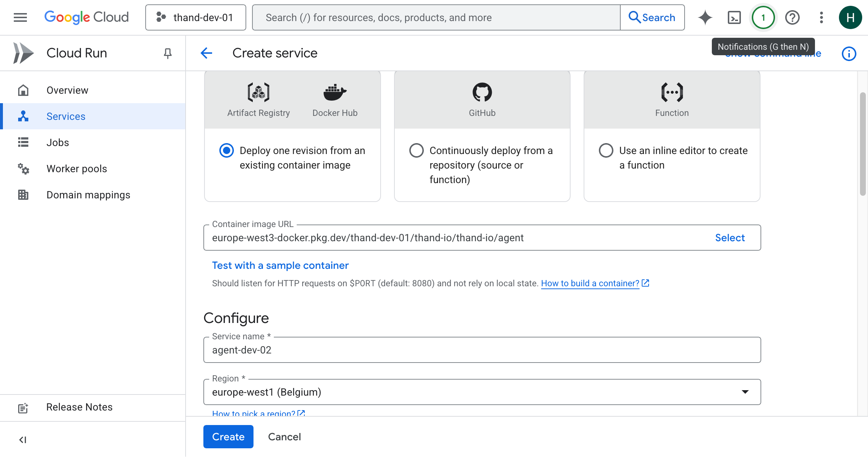Expand the Region dropdown europe-west1
The image size is (868, 457).
[x=482, y=392]
